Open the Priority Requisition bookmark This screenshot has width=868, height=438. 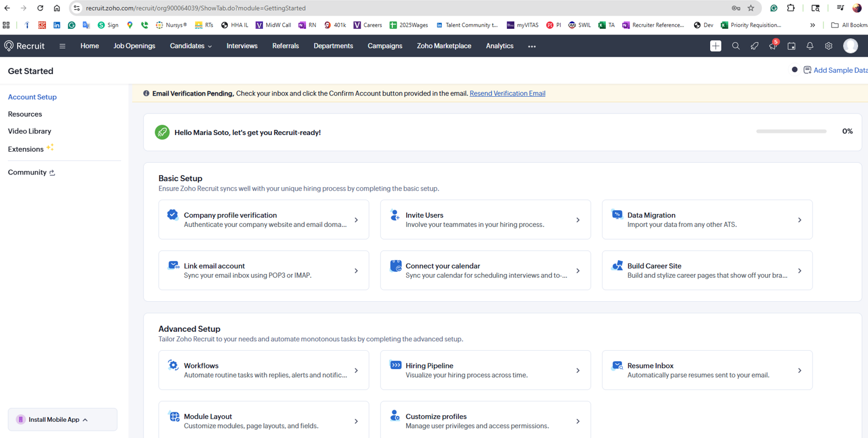(751, 25)
